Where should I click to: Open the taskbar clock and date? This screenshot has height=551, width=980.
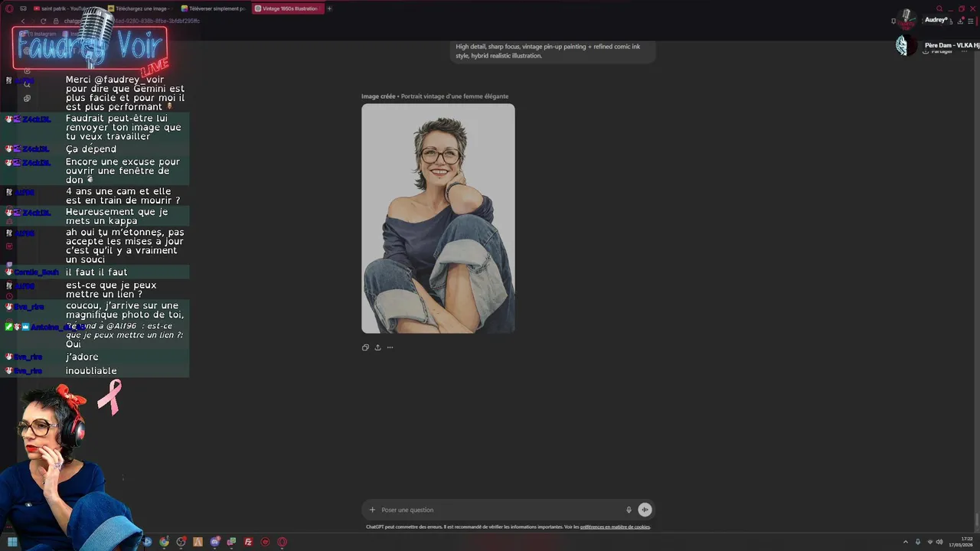tap(961, 542)
